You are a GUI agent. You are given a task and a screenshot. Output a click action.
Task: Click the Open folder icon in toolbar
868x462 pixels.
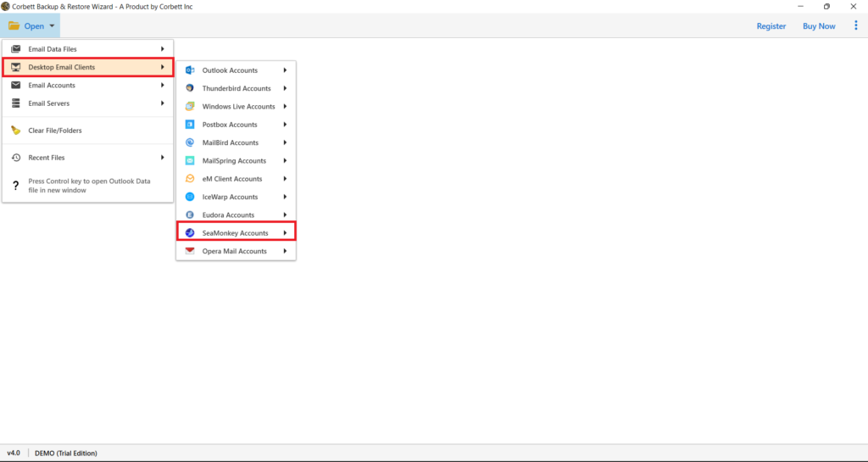[14, 26]
